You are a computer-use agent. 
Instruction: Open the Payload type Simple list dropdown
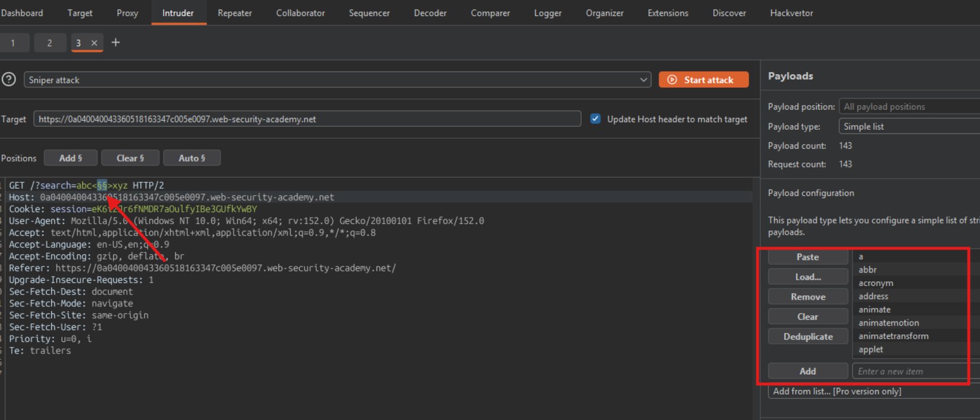(x=909, y=126)
